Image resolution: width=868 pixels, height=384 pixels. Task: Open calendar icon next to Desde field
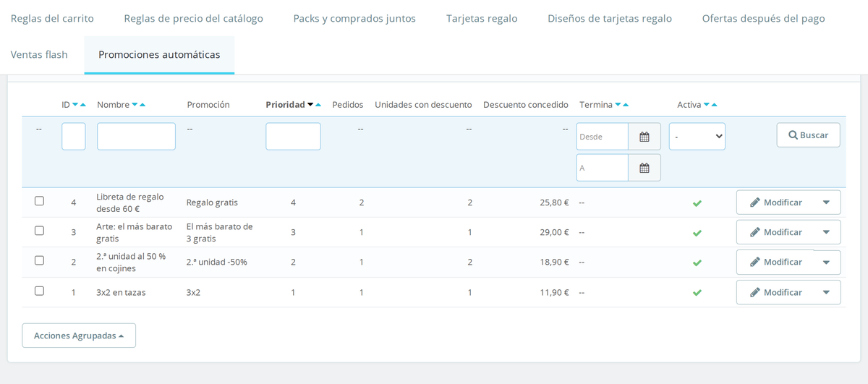click(644, 137)
